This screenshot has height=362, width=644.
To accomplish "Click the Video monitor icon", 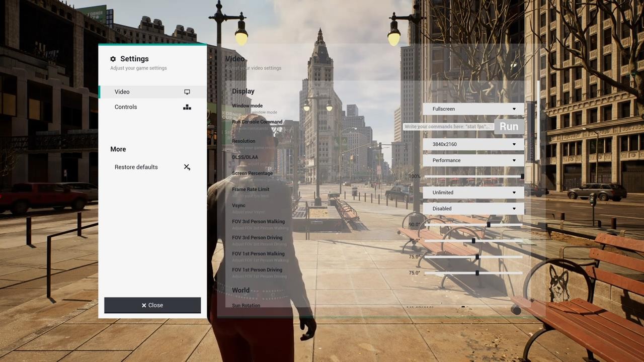I will coord(187,92).
